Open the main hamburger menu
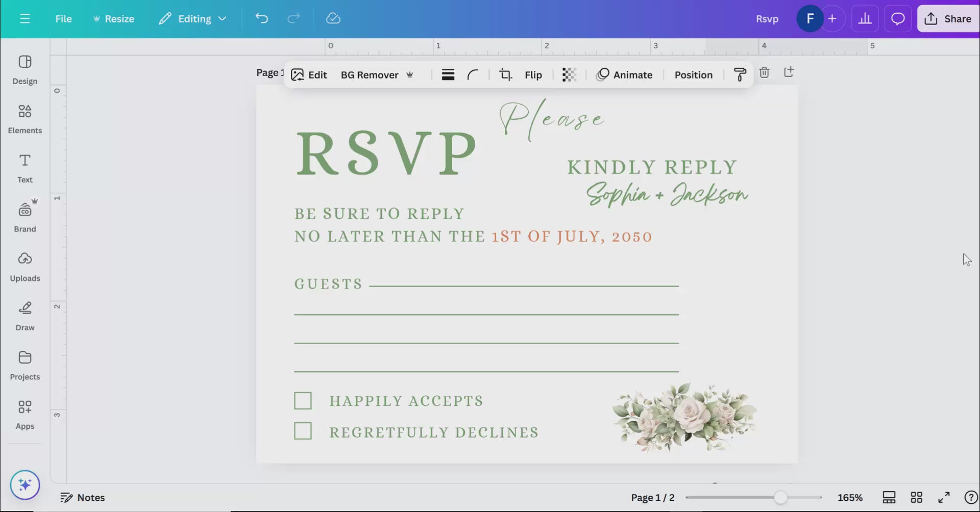The image size is (980, 512). (24, 19)
